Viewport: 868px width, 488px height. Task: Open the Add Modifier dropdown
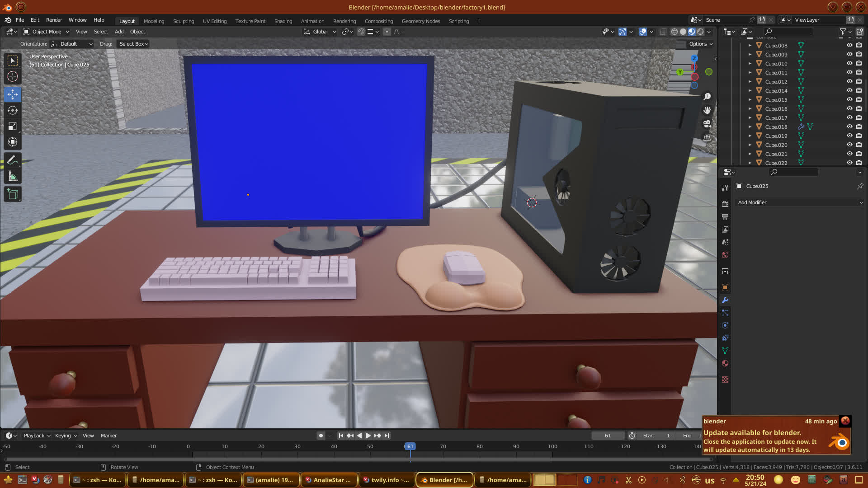click(x=799, y=202)
